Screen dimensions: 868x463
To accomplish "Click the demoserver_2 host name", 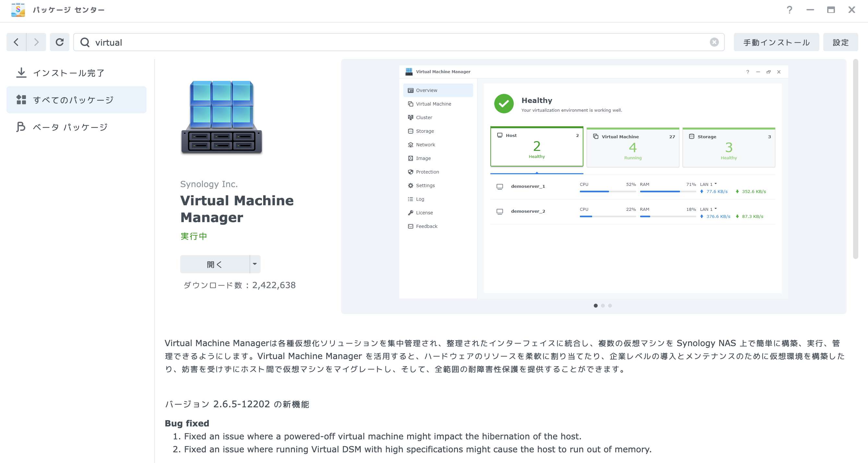I will (x=528, y=211).
